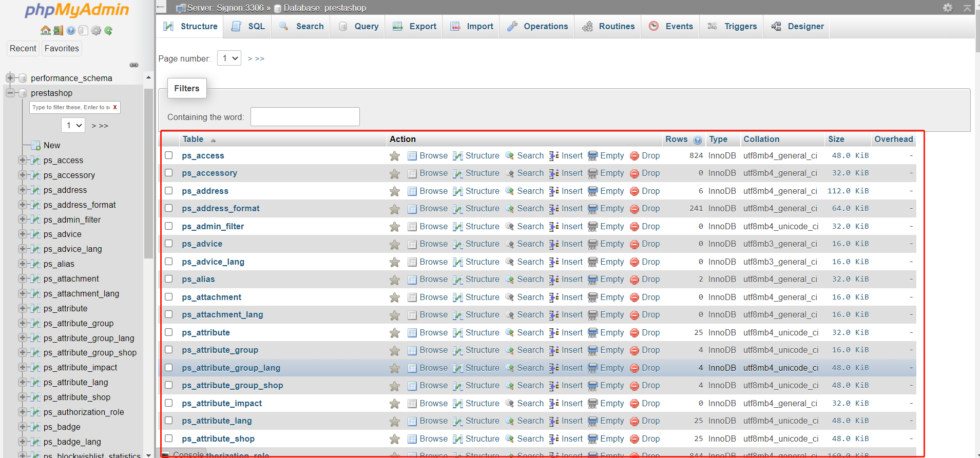Click Insert icon for ps_attribute row

point(554,332)
